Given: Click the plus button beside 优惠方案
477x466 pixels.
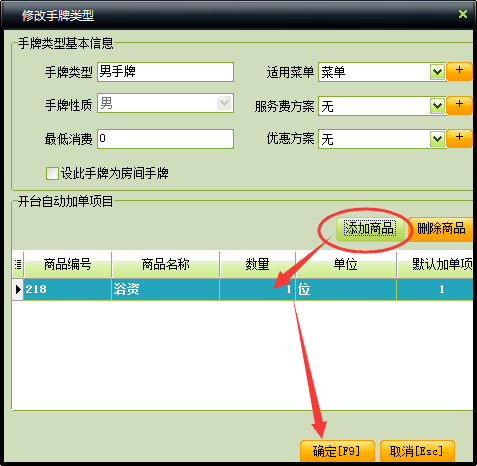Looking at the screenshot, I should click(459, 138).
